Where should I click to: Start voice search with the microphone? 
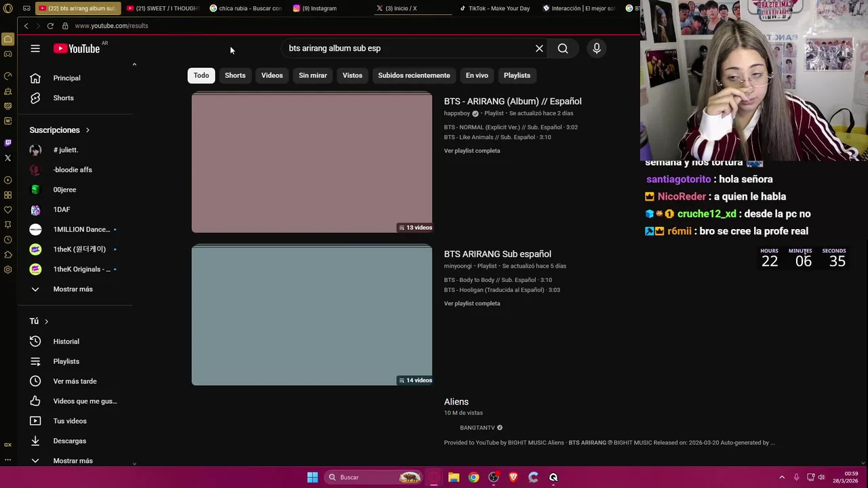coord(597,48)
